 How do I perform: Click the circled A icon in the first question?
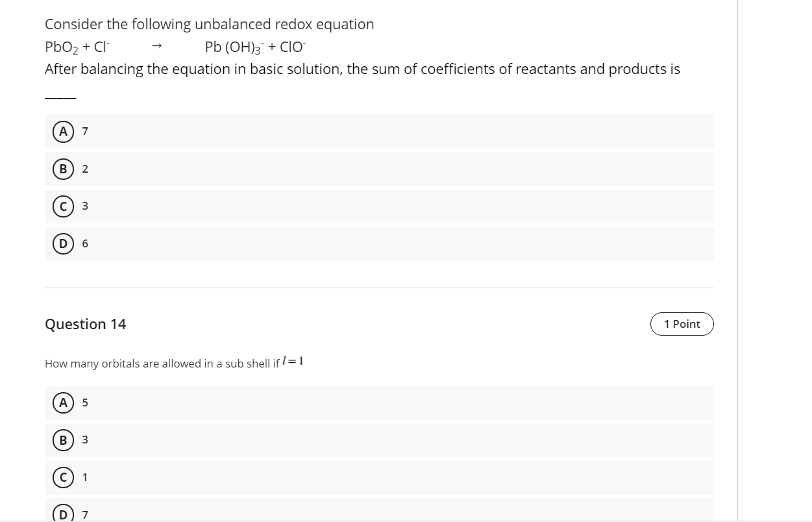pyautogui.click(x=62, y=131)
